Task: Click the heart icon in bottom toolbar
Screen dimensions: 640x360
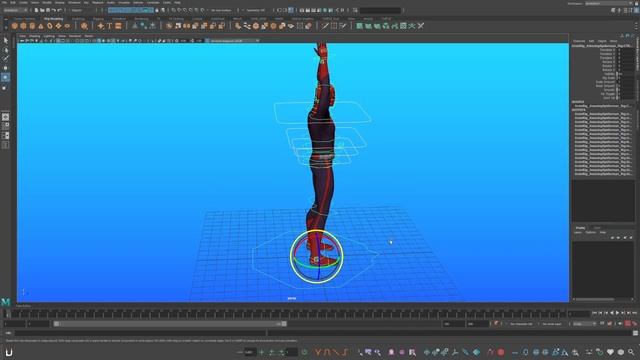Action: (x=610, y=352)
